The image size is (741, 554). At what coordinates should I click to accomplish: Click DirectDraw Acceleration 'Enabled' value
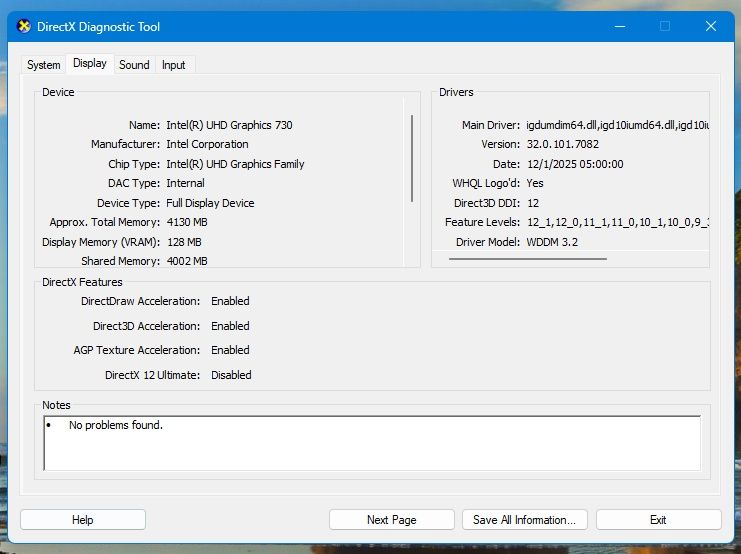[x=230, y=301]
